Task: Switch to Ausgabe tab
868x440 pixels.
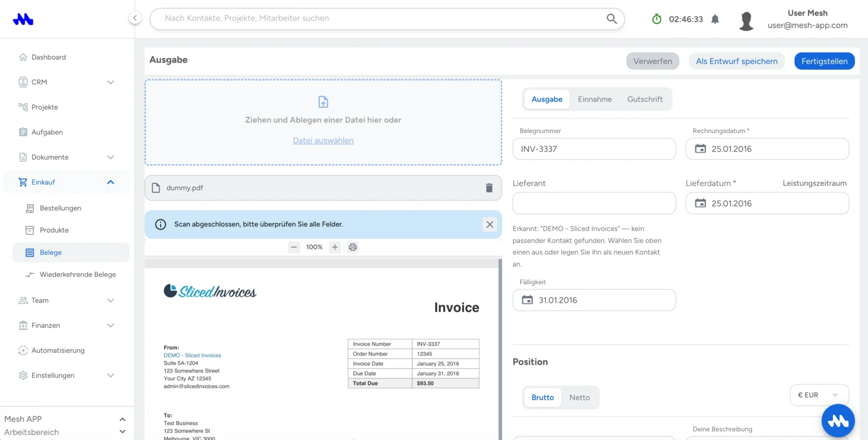Action: (x=547, y=99)
